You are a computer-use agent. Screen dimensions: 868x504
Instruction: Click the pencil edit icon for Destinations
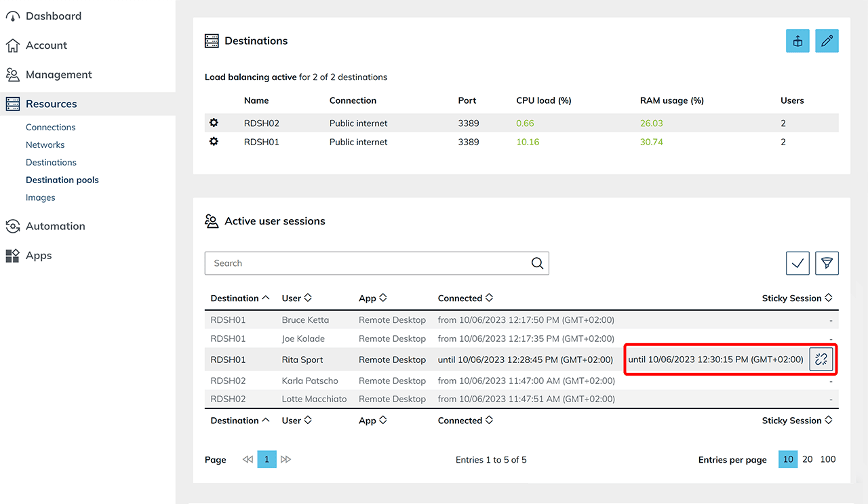point(827,41)
